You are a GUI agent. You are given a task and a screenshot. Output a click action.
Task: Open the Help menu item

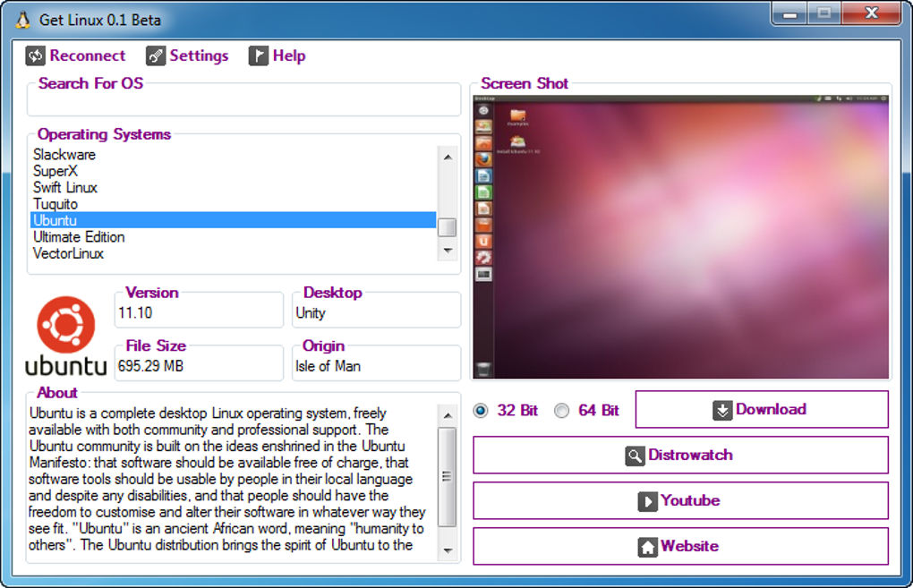(x=277, y=55)
